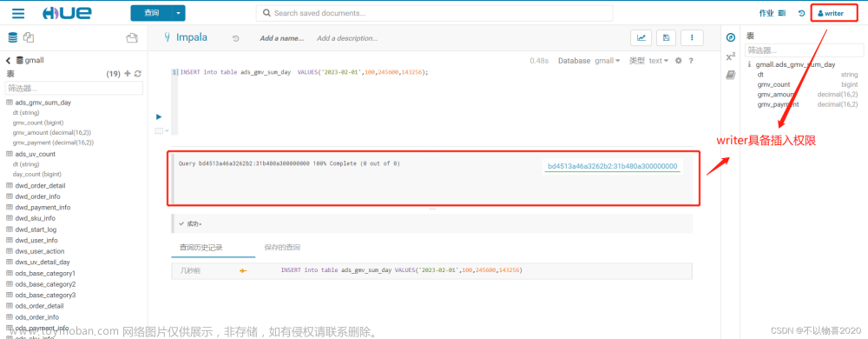Run the query with play button
868x339 pixels.
(159, 116)
